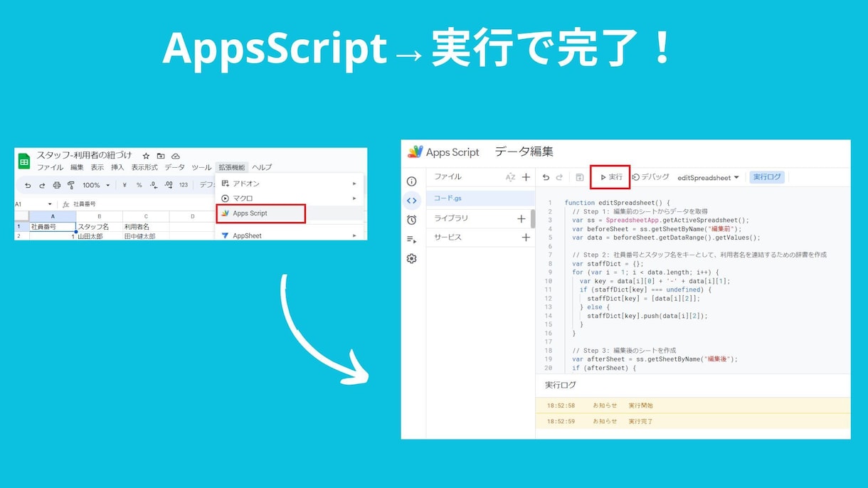This screenshot has width=868, height=488.
Task: Select column C header
Action: click(146, 216)
